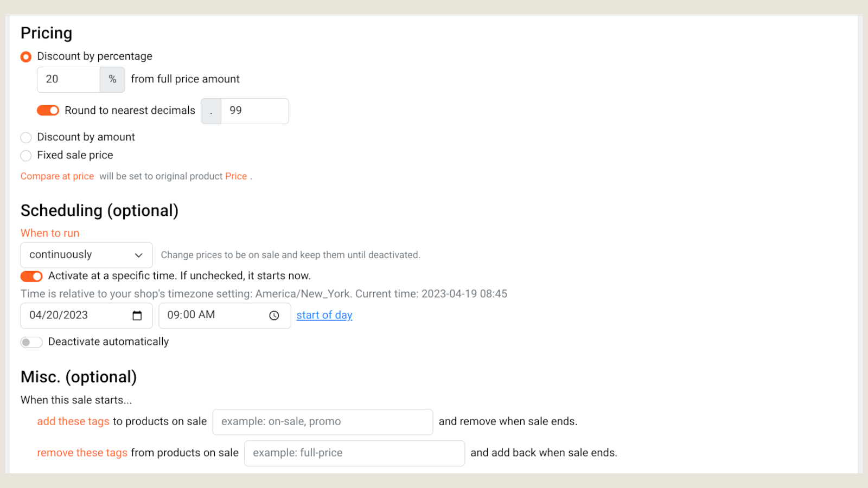Enable Deactivate automatically switch
Image resolution: width=868 pixels, height=488 pixels.
pyautogui.click(x=31, y=342)
